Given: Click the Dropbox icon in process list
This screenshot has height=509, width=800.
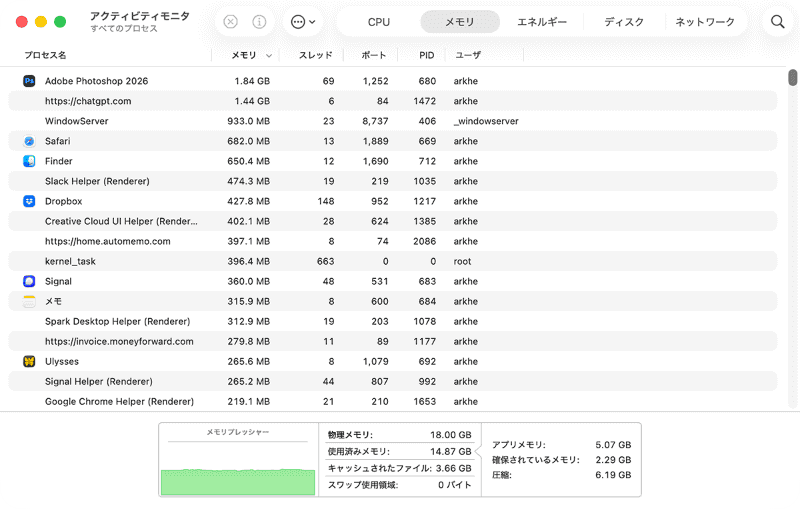Looking at the screenshot, I should pos(29,201).
